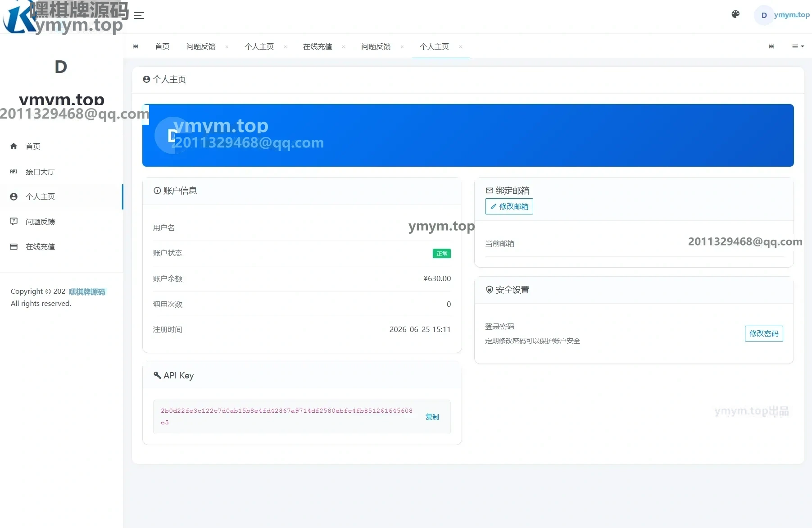Click the site logo in top-left

(x=65, y=17)
